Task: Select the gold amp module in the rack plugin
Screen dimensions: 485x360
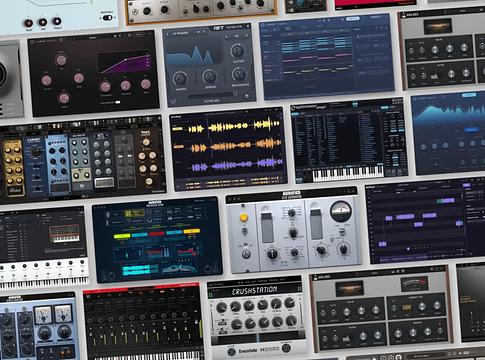Action: [14, 168]
